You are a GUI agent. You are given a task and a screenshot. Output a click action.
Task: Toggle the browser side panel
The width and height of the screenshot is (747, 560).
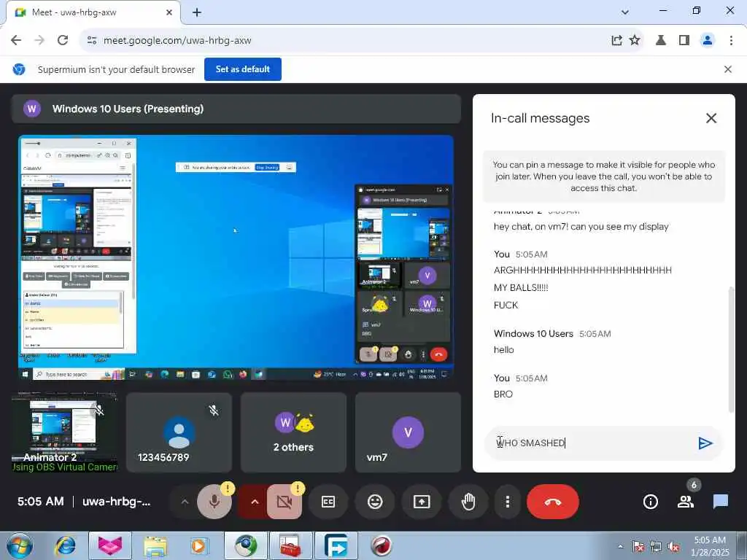[684, 40]
